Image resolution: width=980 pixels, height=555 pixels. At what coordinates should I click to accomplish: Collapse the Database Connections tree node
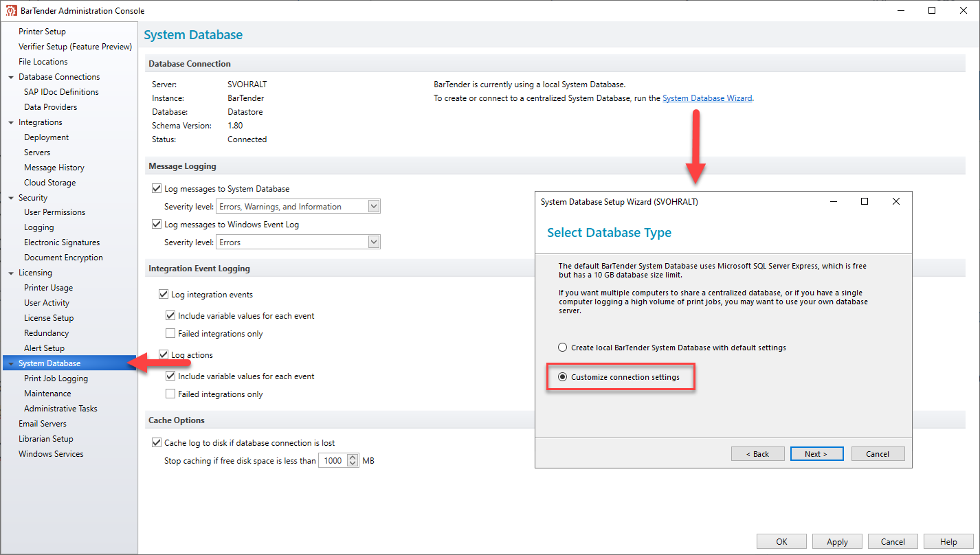point(11,77)
